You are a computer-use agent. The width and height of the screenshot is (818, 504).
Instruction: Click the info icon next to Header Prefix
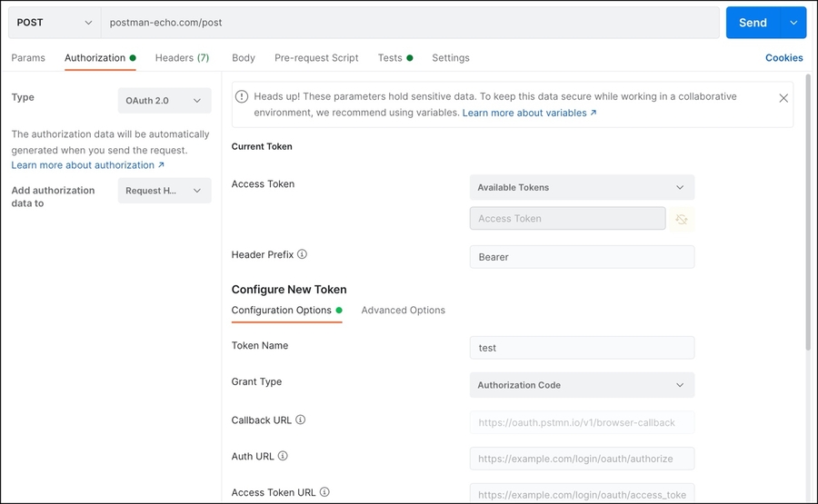click(x=303, y=255)
